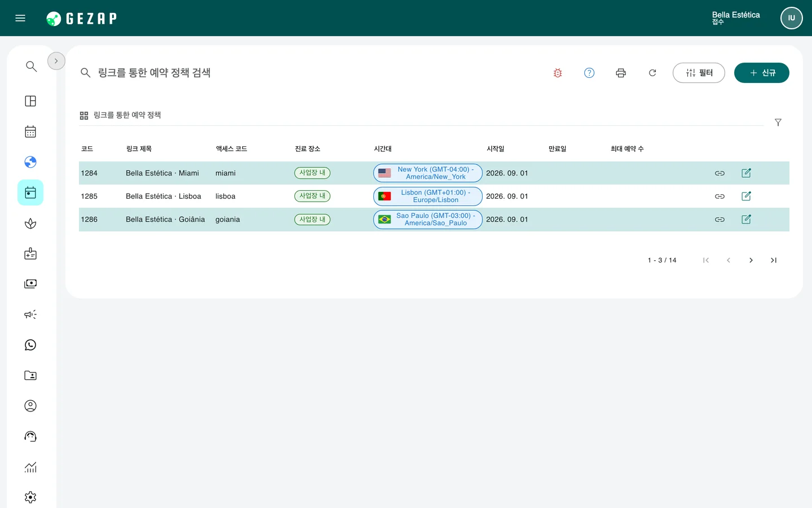Edit the Bella Estética · Miami policy
Viewport: 812px width, 508px height.
(746, 173)
